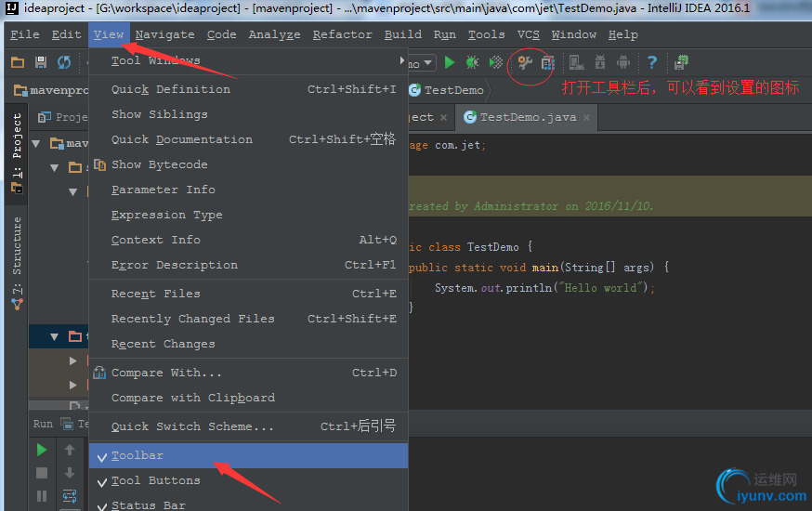Toggle the Status Bar checked item

[x=249, y=504]
